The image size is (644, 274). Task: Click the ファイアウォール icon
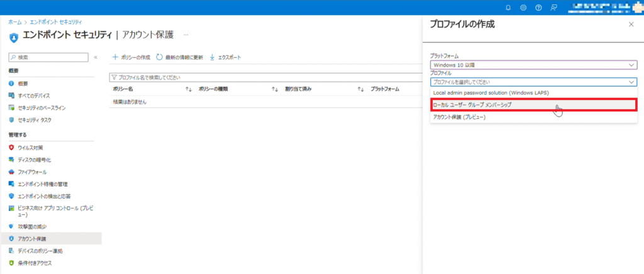11,172
